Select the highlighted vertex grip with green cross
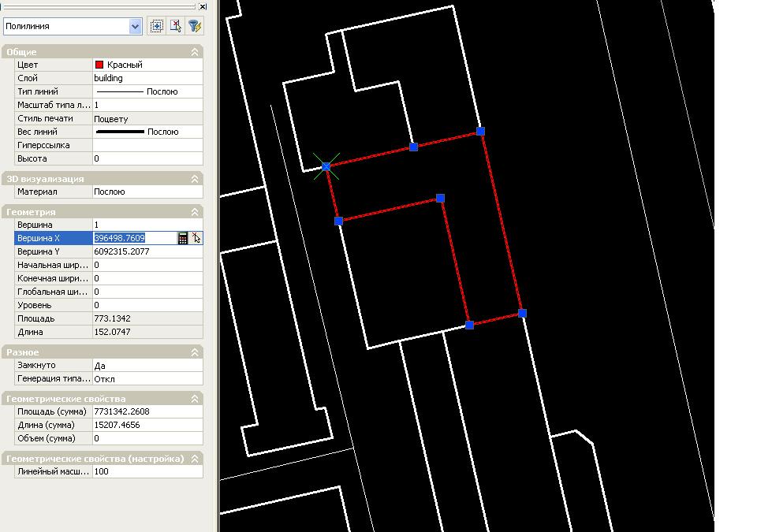Screen dimensions: 757x532 [326, 166]
